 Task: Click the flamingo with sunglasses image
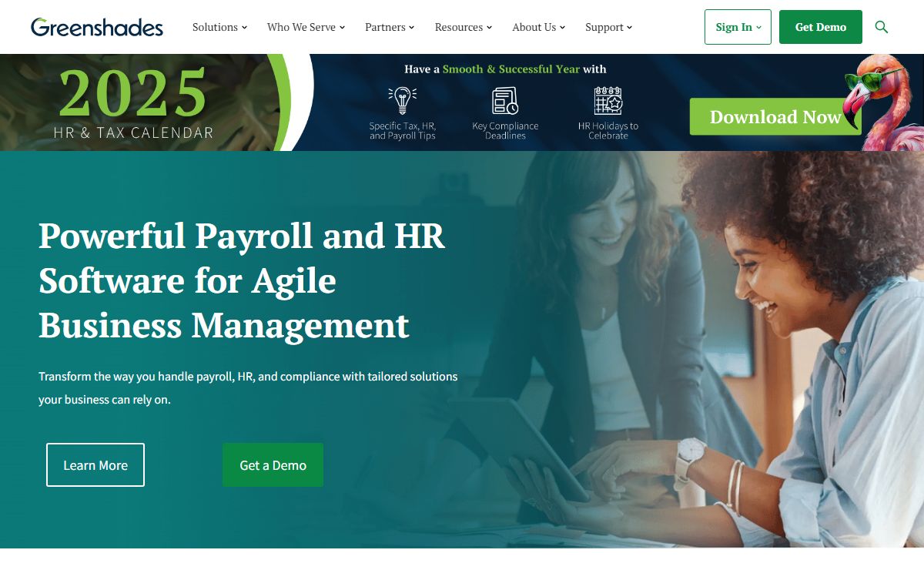(878, 102)
